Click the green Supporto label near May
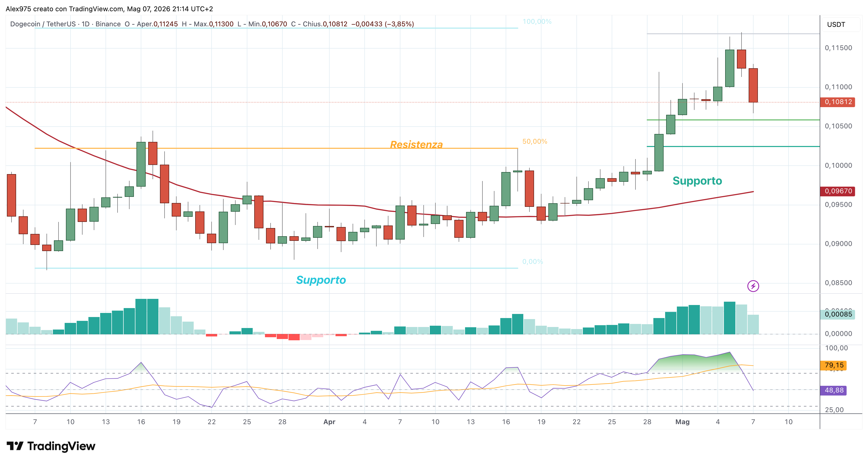This screenshot has width=868, height=463. 697,181
